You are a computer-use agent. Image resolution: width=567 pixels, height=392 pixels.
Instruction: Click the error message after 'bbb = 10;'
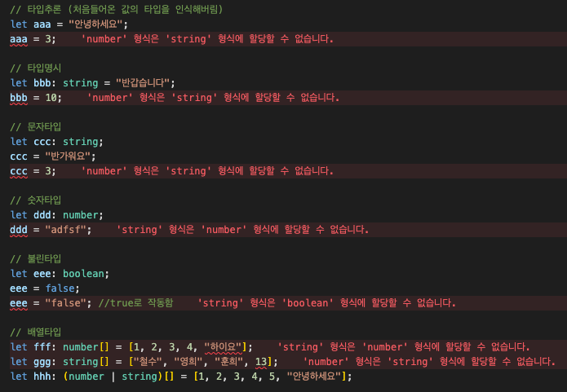213,98
